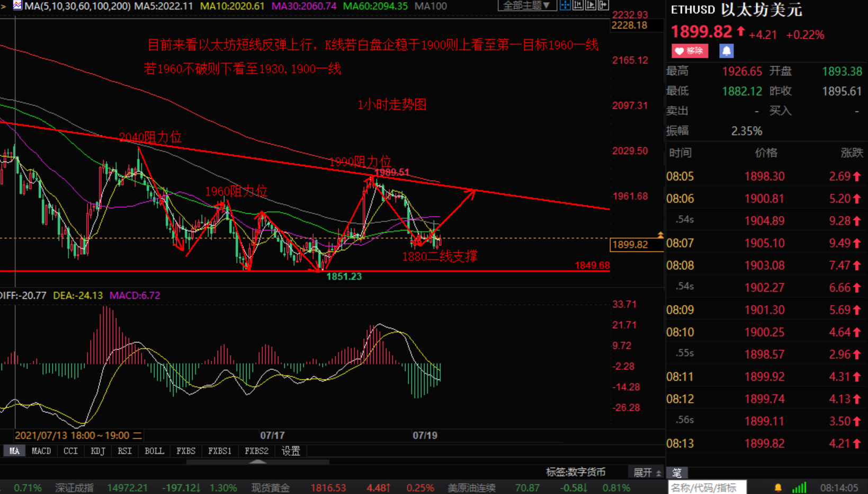Click the MA60:2094.35 legend value
This screenshot has height=494, width=868.
[x=375, y=6]
